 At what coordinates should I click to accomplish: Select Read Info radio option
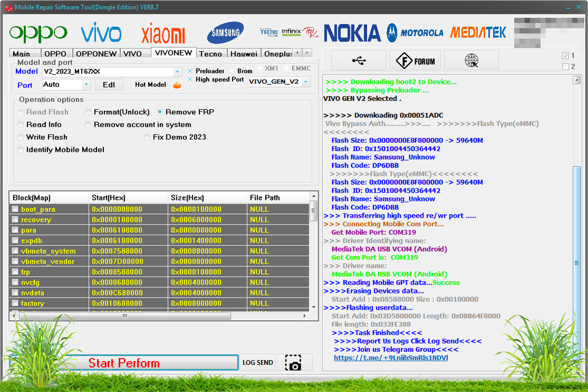[x=21, y=124]
